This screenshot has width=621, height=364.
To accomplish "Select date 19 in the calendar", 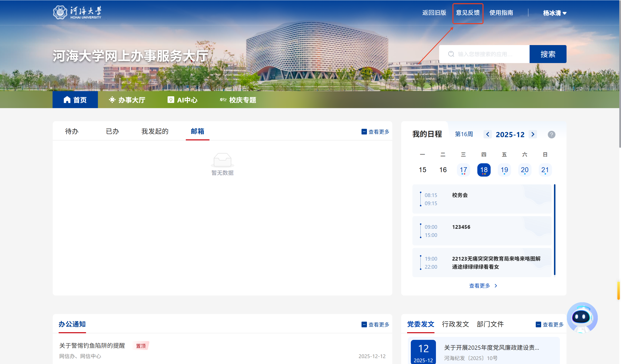I will pos(504,170).
